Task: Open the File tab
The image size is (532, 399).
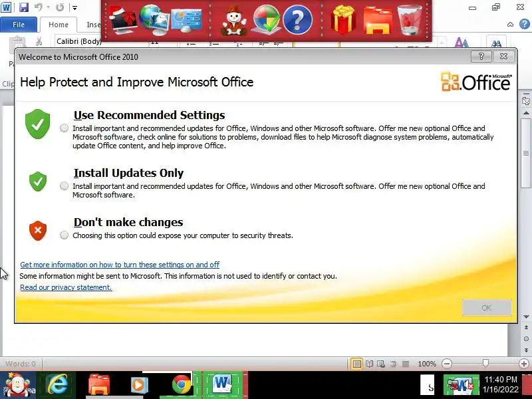Action: coord(19,25)
